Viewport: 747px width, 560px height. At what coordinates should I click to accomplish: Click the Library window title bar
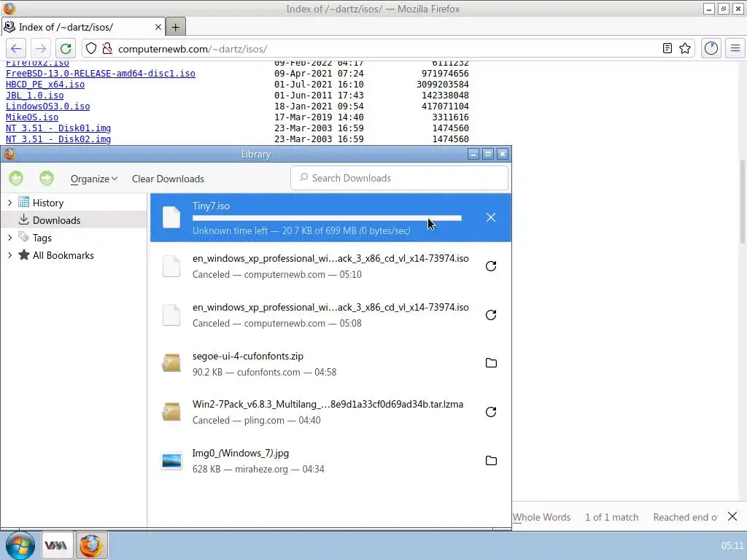[256, 154]
